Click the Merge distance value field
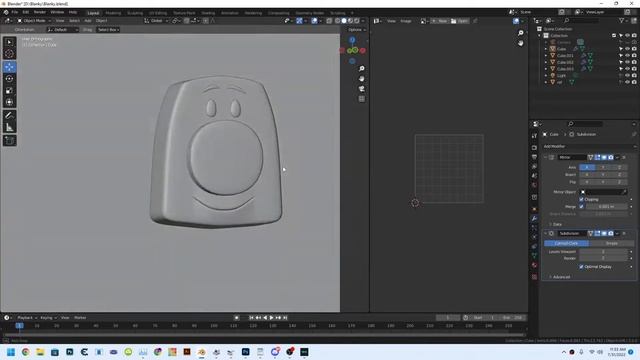640x360 pixels. click(607, 207)
